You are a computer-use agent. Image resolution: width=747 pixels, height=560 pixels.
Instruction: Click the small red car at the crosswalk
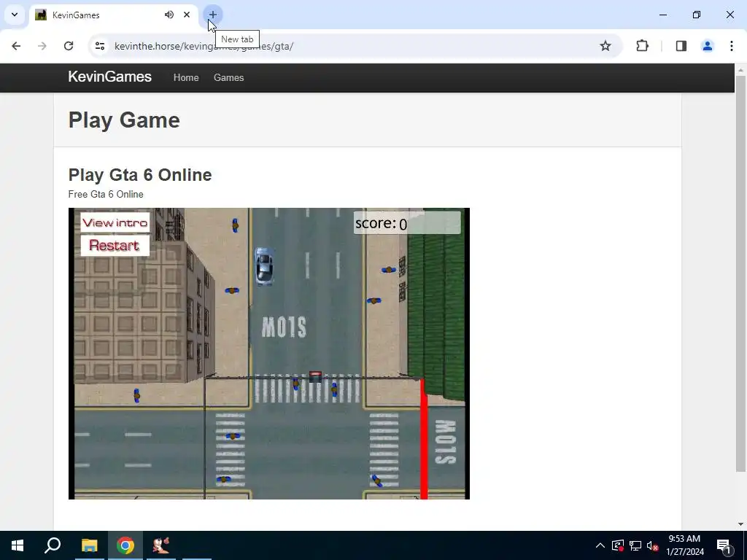click(x=315, y=377)
